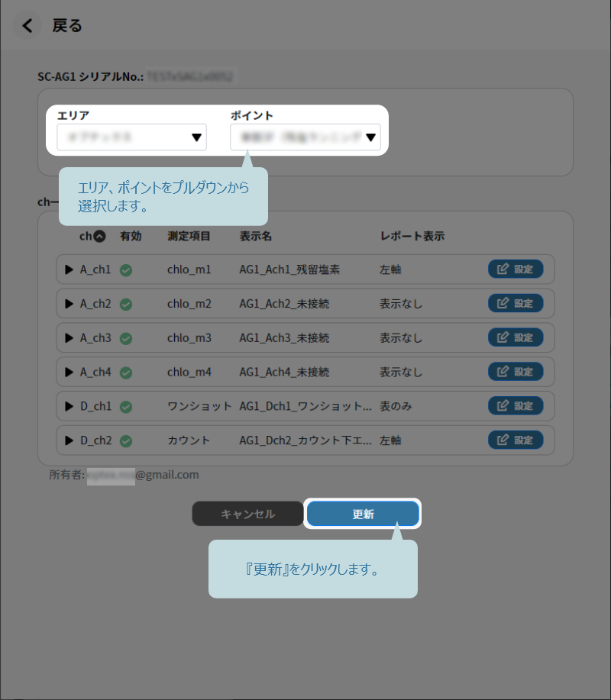
Task: Select the chlo_m2 measurement item
Action: click(x=189, y=304)
